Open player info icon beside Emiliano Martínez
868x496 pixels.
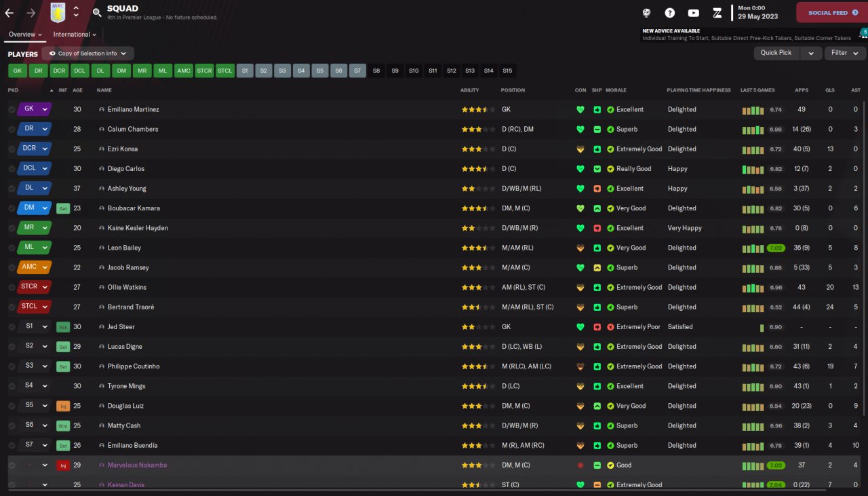coord(102,109)
